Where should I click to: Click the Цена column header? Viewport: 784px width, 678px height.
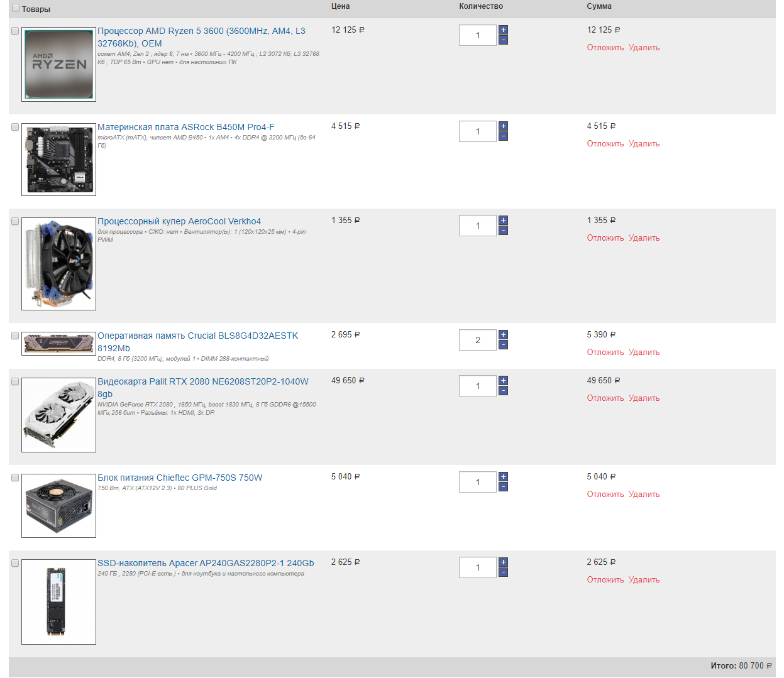pos(341,6)
